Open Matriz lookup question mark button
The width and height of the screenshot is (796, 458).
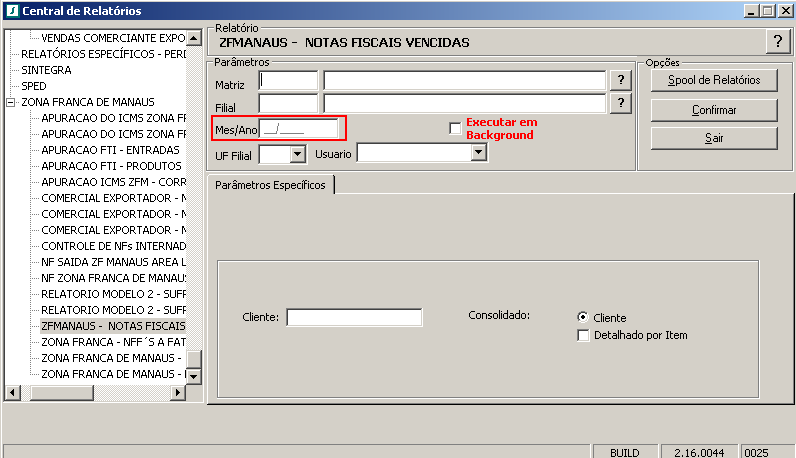(x=620, y=80)
